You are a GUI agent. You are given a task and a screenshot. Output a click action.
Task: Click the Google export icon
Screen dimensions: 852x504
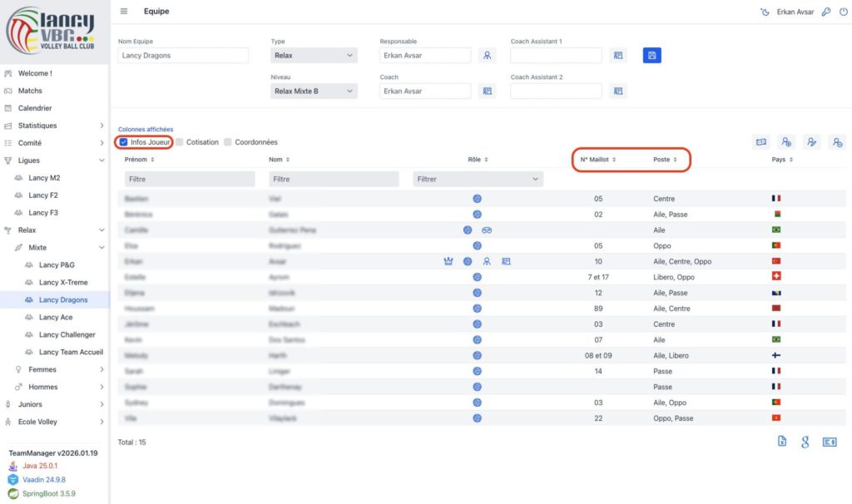(x=805, y=442)
